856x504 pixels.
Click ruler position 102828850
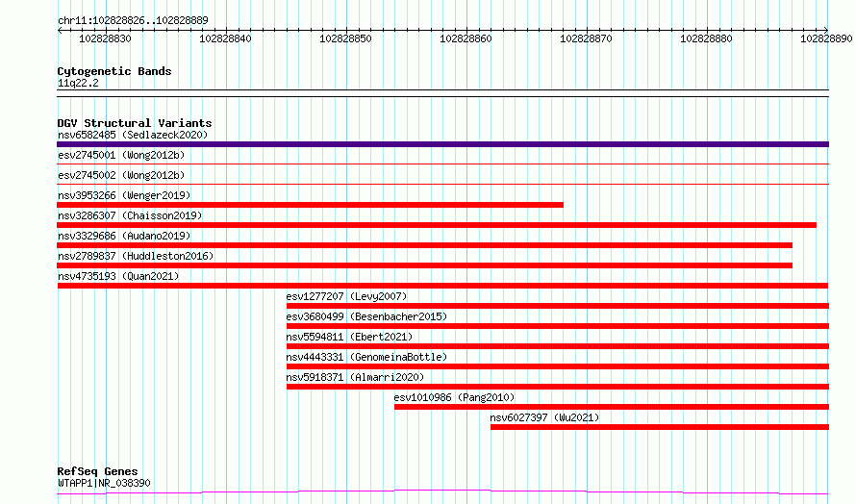[x=345, y=38]
